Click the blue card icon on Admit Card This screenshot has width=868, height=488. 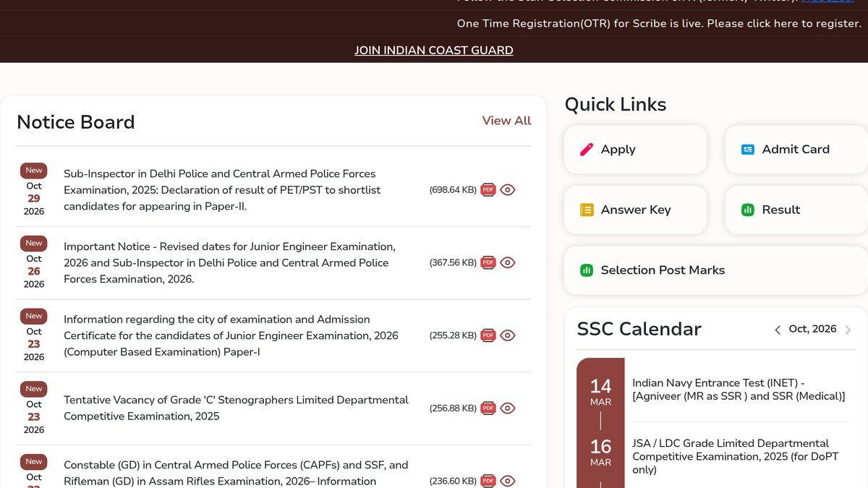(x=748, y=150)
